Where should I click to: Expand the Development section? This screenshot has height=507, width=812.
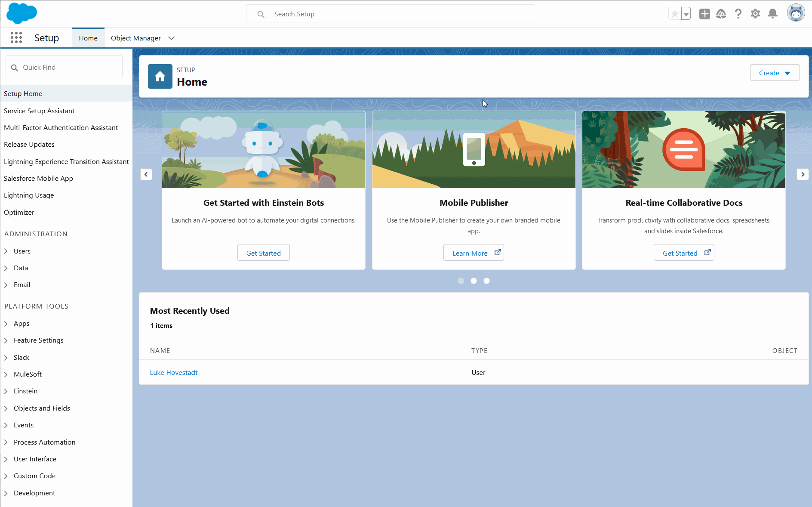(x=6, y=493)
